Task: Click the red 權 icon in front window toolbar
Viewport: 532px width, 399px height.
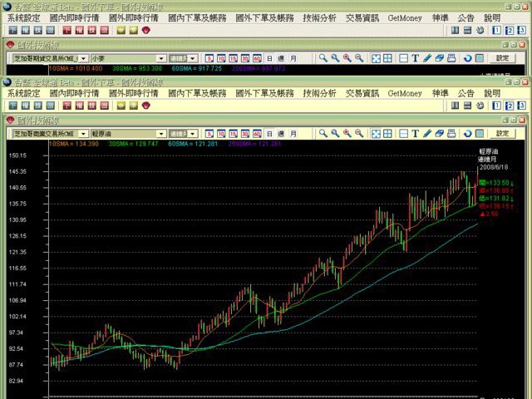Action: (80, 106)
